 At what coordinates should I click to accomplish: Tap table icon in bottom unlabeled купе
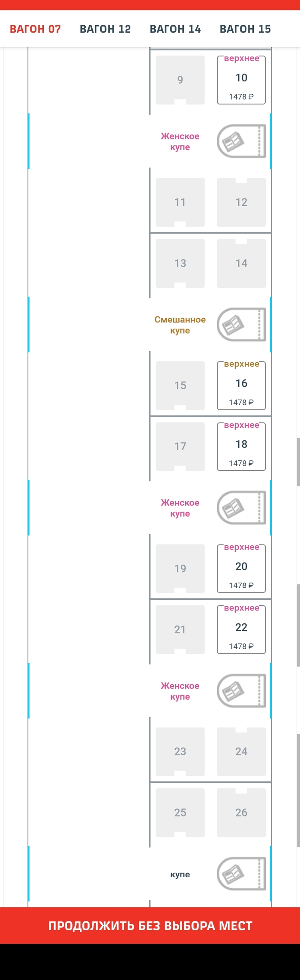(241, 874)
